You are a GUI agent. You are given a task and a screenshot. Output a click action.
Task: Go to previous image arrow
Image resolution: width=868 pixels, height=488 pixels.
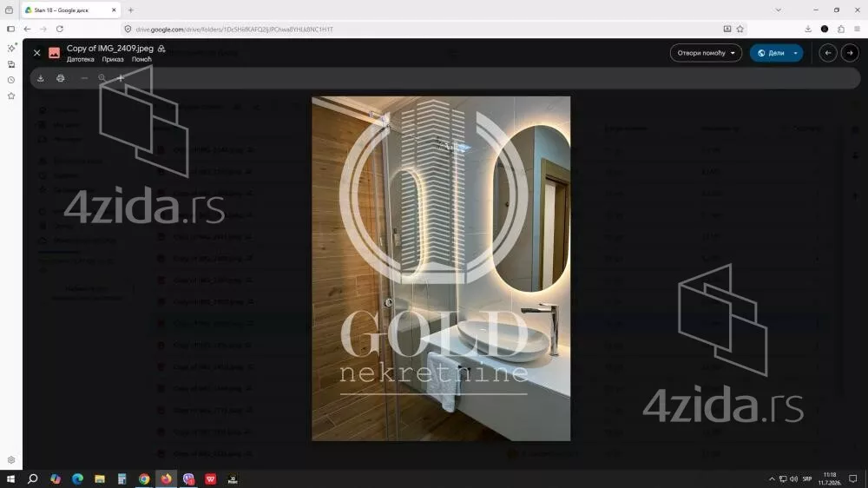coord(827,53)
